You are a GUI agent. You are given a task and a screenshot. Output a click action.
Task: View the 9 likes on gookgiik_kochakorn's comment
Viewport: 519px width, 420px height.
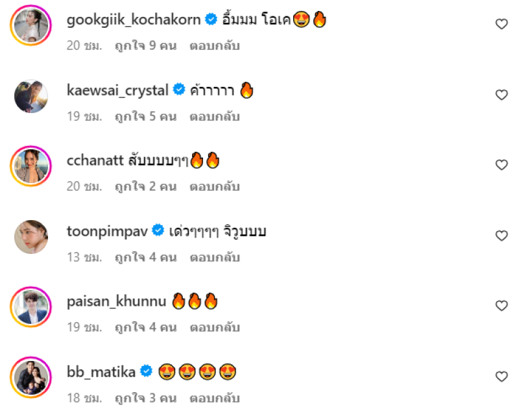point(145,47)
